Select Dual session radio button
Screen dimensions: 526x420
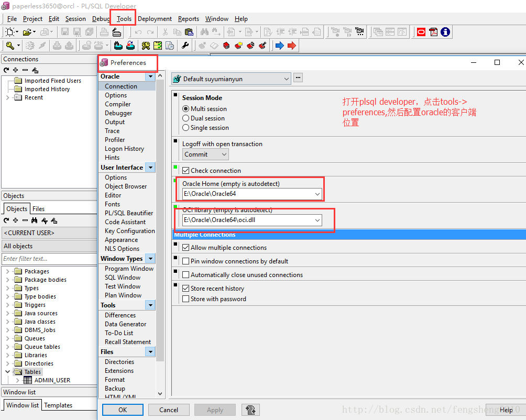(185, 118)
